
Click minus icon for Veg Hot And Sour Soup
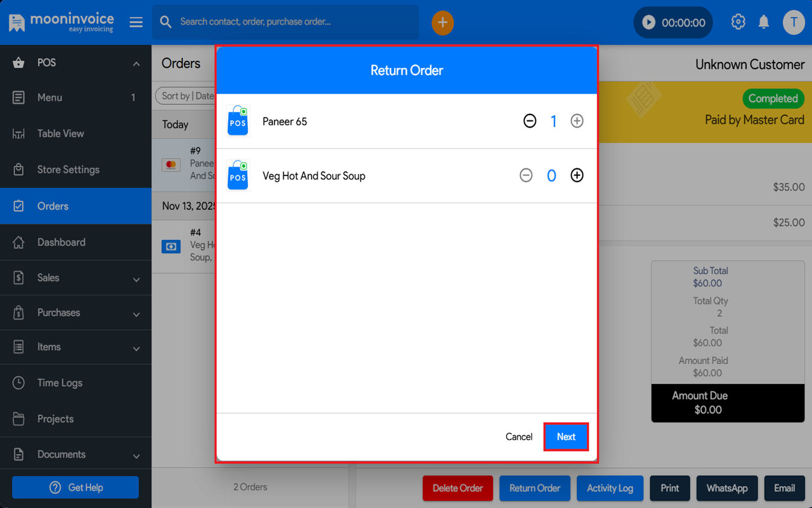point(526,176)
